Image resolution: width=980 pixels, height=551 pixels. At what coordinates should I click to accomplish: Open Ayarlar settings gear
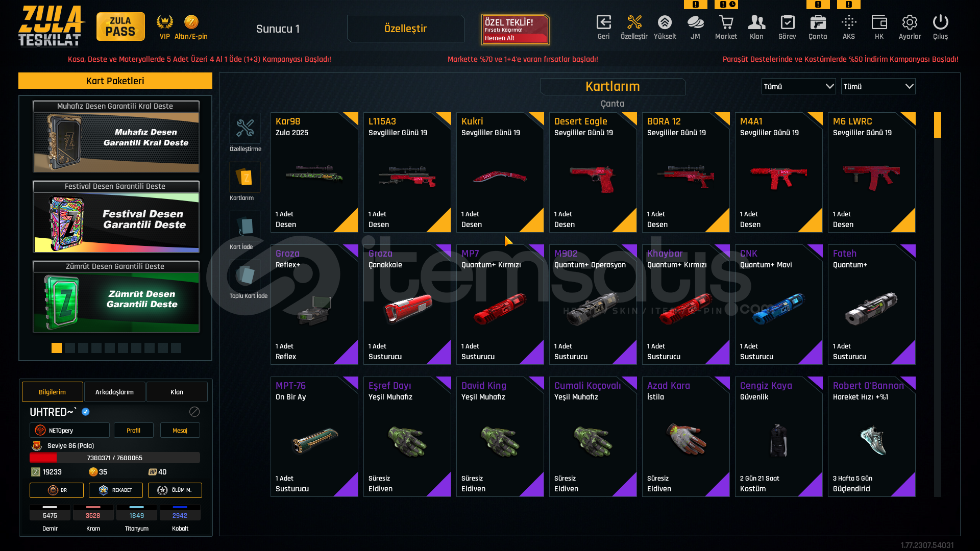910,27
